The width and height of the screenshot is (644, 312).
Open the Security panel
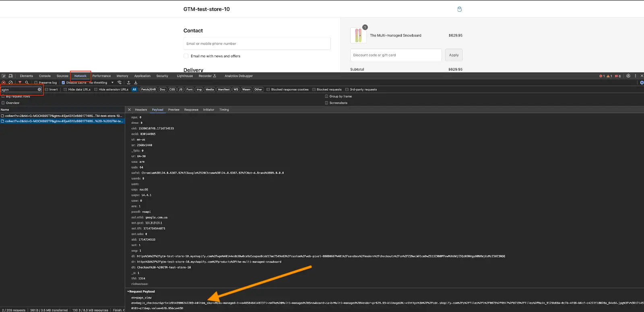pyautogui.click(x=162, y=76)
